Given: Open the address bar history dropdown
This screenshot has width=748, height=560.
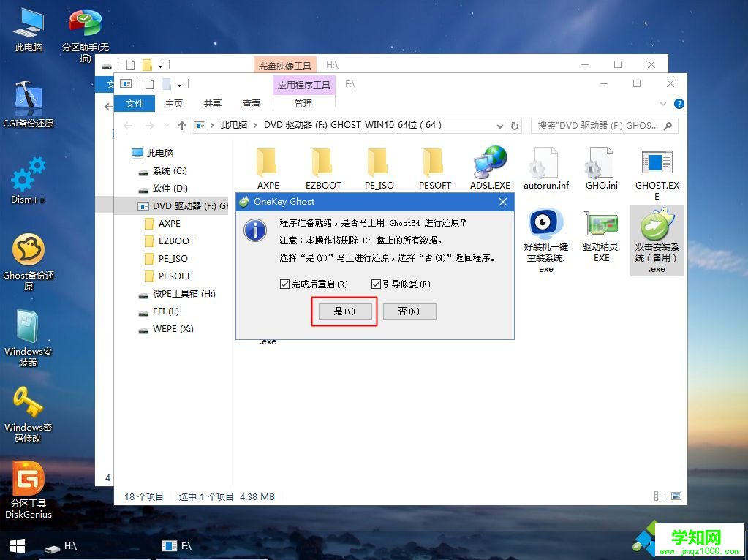Looking at the screenshot, I should click(499, 125).
